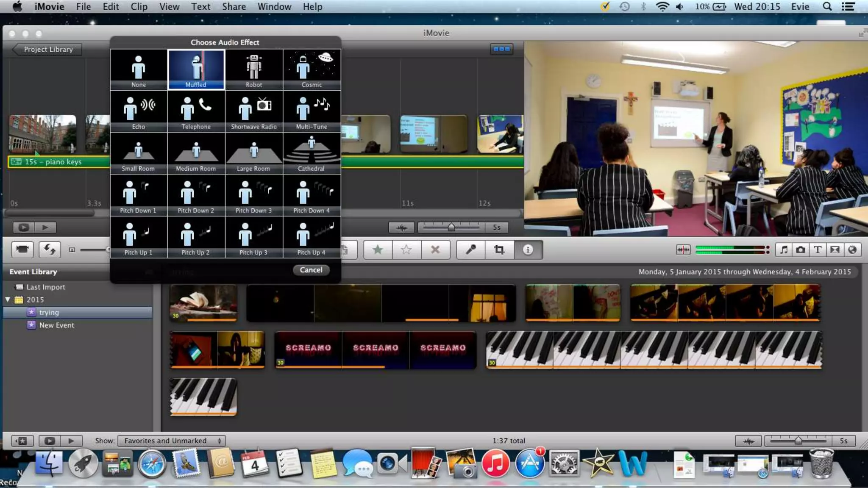Select the SCREAMO clip thumbnail
Screen dimensions: 868x488
(x=376, y=349)
